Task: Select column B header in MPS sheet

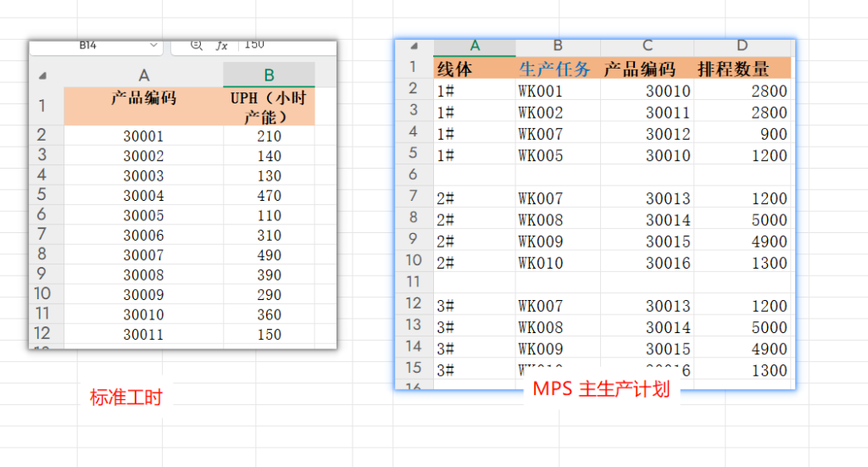Action: [558, 47]
